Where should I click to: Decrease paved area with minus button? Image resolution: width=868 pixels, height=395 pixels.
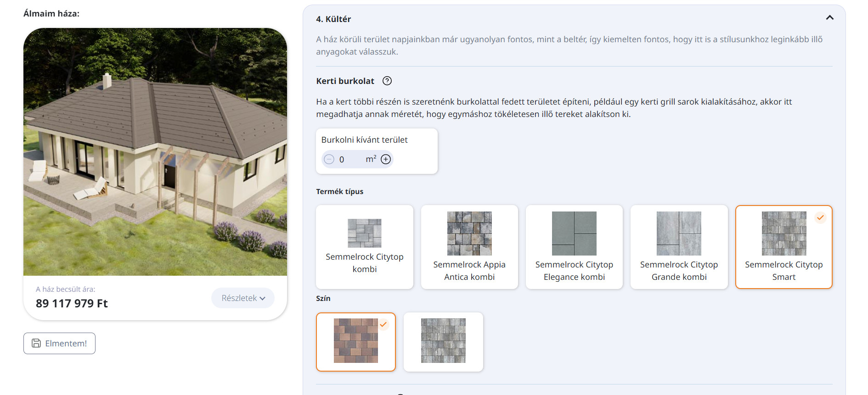[x=329, y=159]
